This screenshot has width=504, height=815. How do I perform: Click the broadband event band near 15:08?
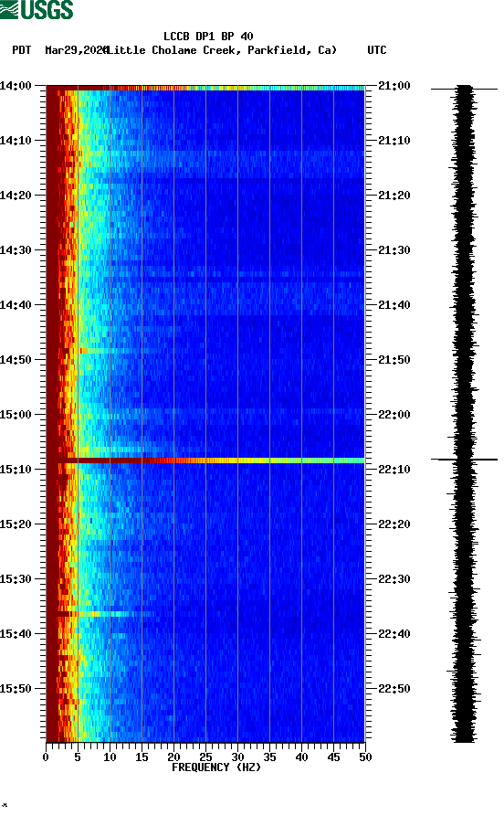click(205, 460)
